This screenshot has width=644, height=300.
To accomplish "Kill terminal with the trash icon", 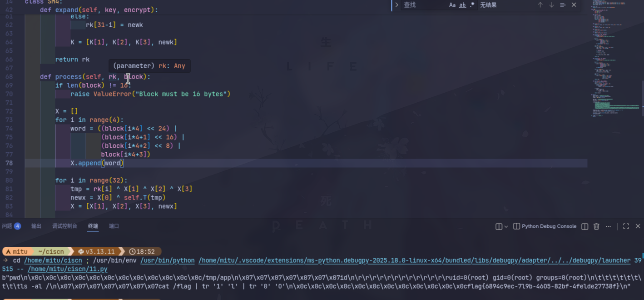I will [596, 226].
